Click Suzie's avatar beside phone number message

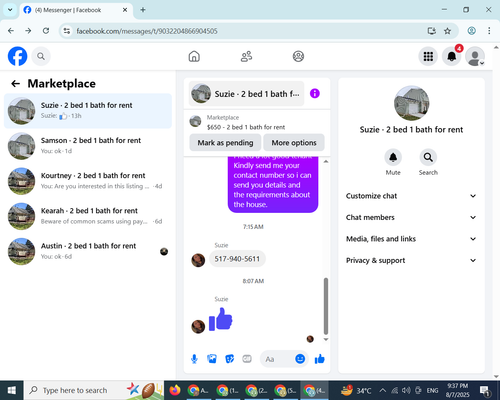point(198,260)
